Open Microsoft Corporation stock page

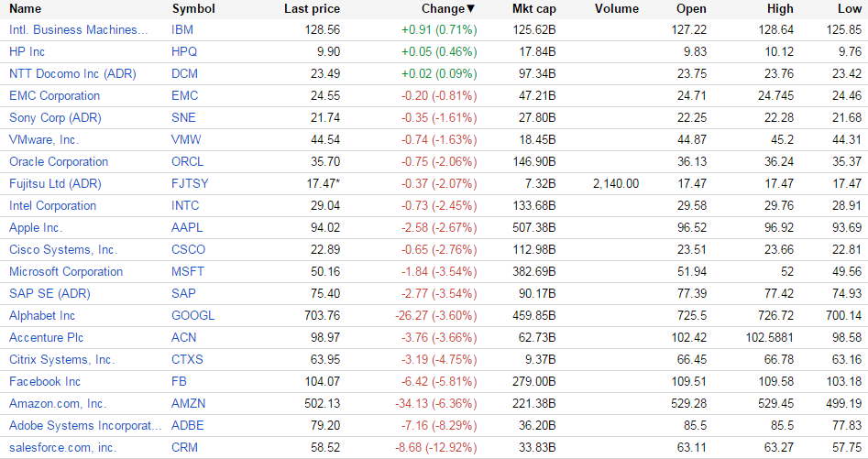(x=66, y=271)
